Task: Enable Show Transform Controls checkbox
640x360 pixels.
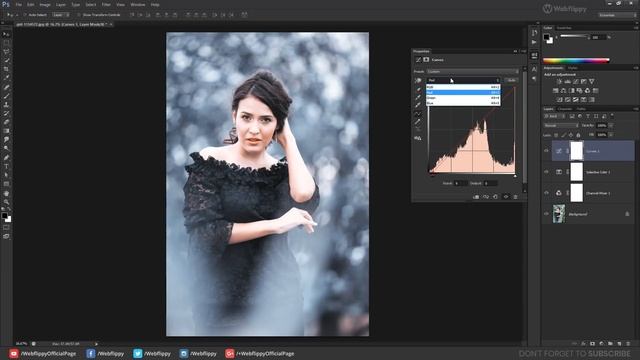Action: [78, 15]
